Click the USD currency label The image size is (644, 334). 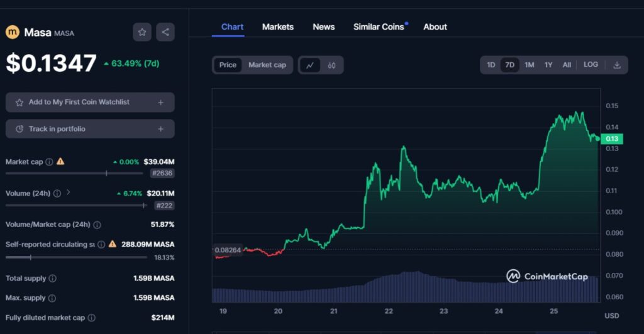point(611,316)
